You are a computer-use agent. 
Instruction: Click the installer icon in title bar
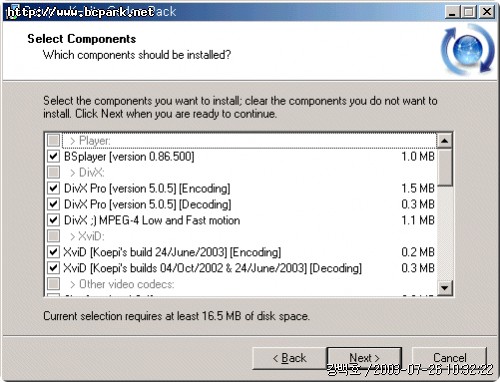[11, 12]
